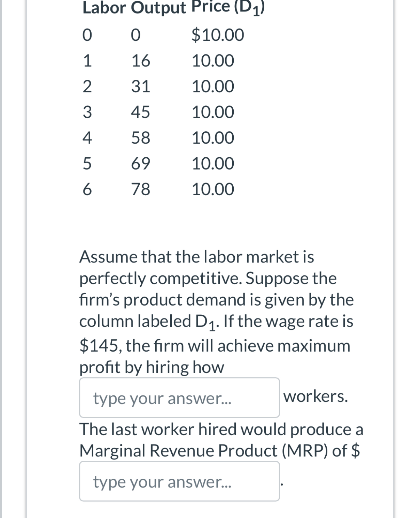Select the output value 69

(140, 163)
